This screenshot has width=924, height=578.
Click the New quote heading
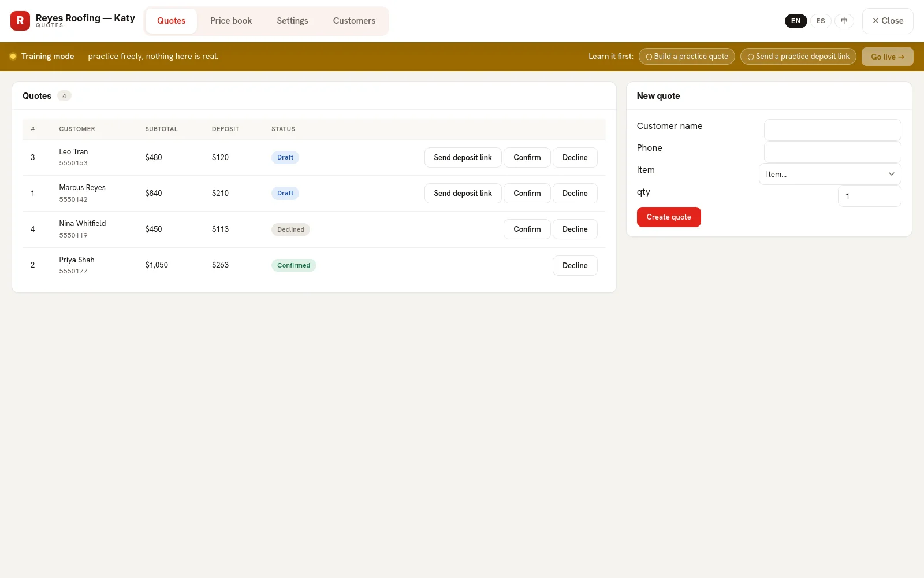658,96
